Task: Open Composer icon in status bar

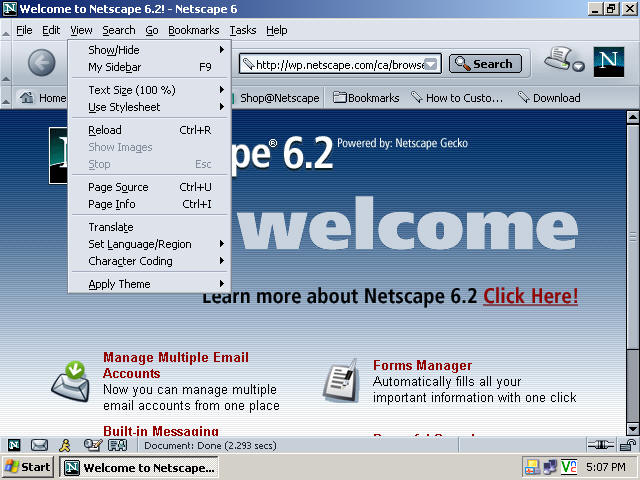Action: point(93,445)
